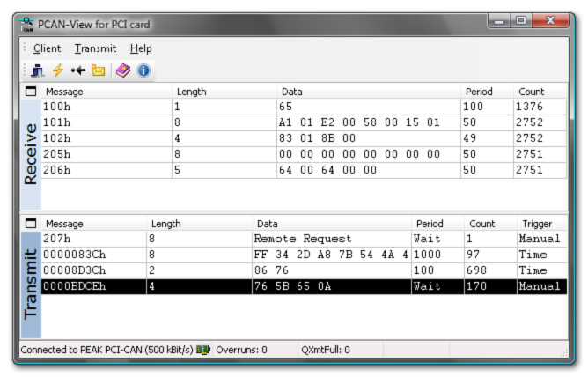Click the blue About info icon

143,70
